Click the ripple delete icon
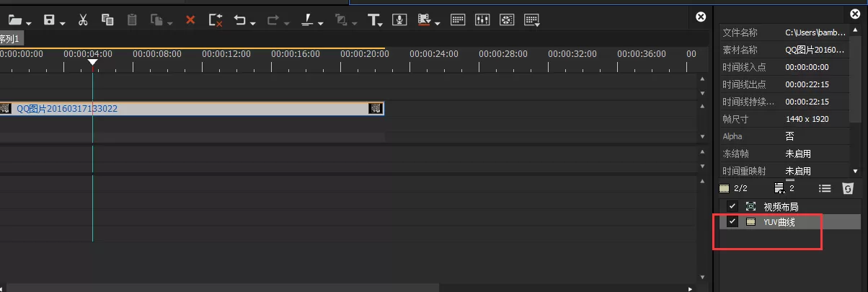This screenshot has height=292, width=868. click(x=216, y=20)
